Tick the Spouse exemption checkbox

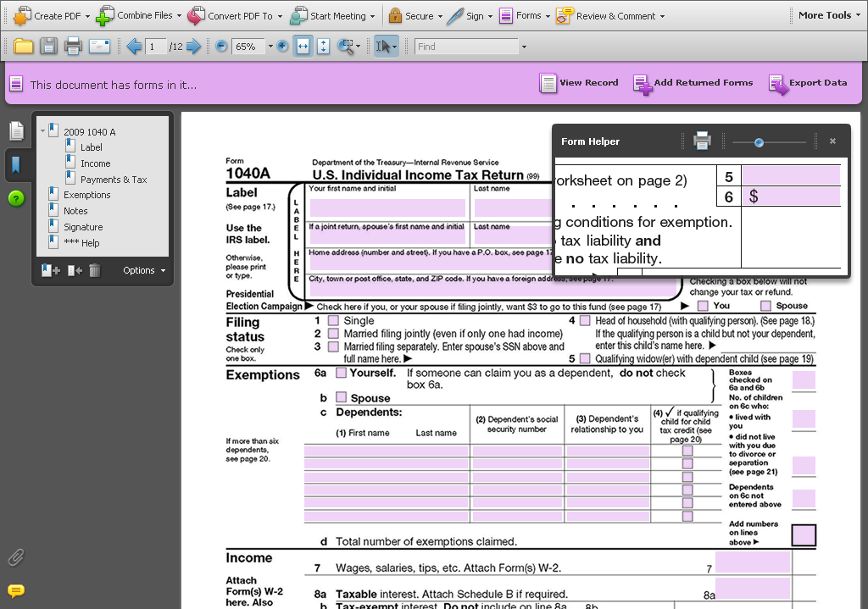point(342,397)
